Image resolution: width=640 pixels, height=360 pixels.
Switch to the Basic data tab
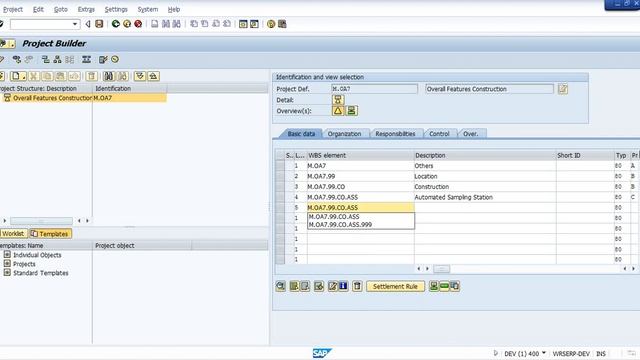[301, 133]
